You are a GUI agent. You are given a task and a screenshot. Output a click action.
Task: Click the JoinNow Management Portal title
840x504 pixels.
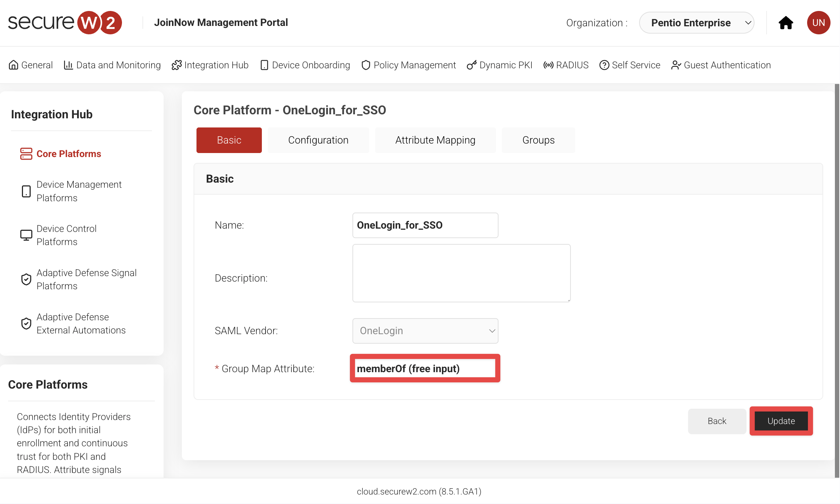(x=221, y=23)
